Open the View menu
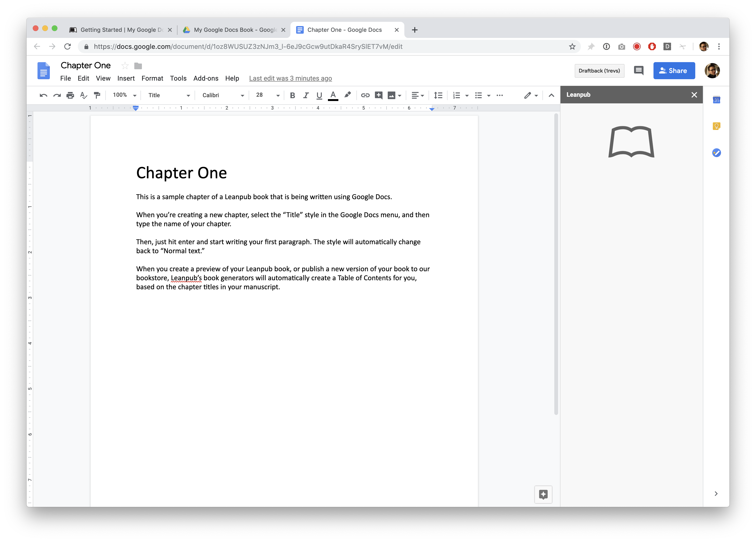Screen dimensions: 756x542 pyautogui.click(x=103, y=78)
